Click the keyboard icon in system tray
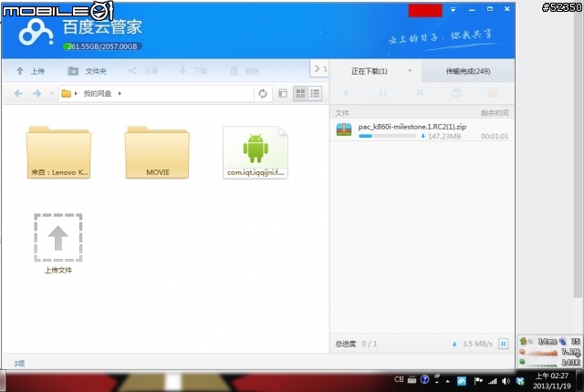Viewport: 584px width, 392px height. (412, 380)
